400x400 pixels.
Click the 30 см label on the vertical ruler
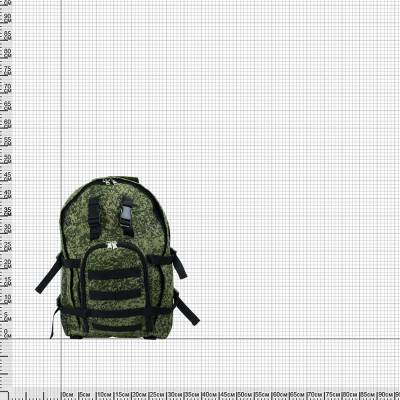[7, 228]
